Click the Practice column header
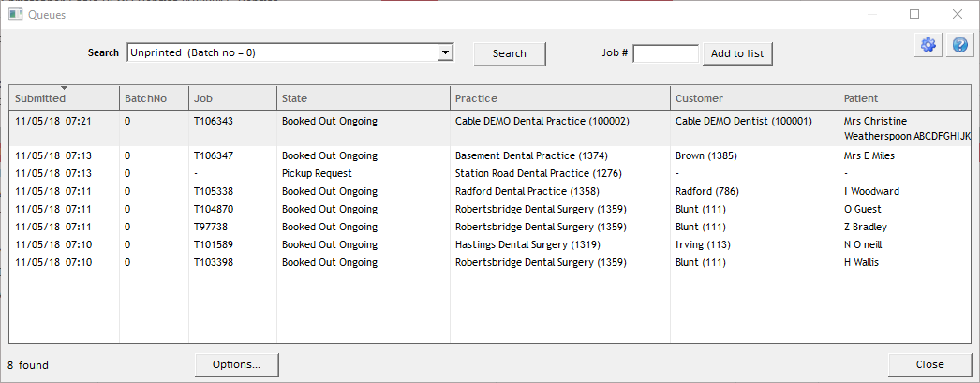 point(476,98)
